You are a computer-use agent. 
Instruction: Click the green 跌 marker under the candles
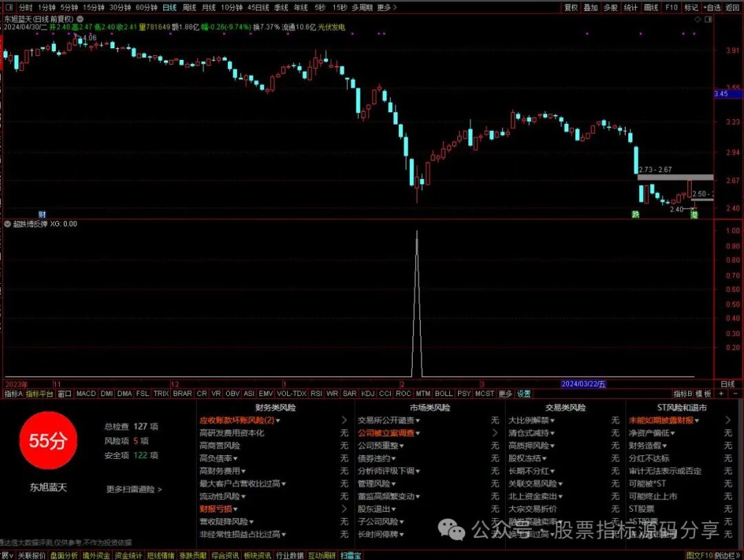(635, 214)
